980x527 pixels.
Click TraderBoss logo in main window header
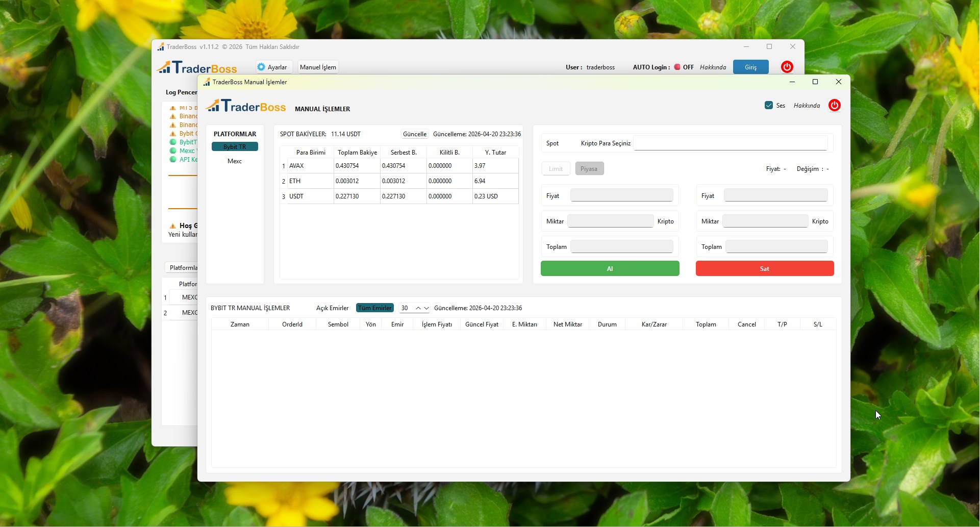click(197, 67)
